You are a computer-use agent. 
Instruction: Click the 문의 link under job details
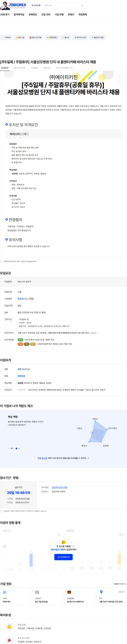click(29, 262)
